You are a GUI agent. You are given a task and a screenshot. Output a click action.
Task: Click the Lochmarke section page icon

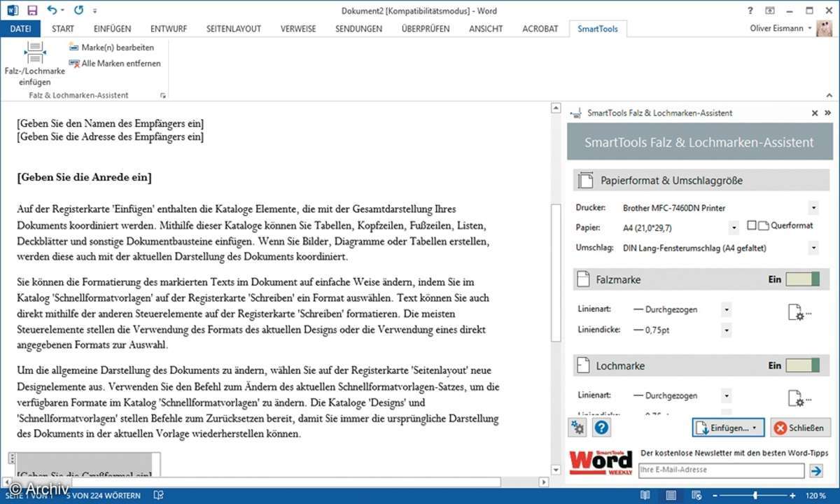click(583, 365)
